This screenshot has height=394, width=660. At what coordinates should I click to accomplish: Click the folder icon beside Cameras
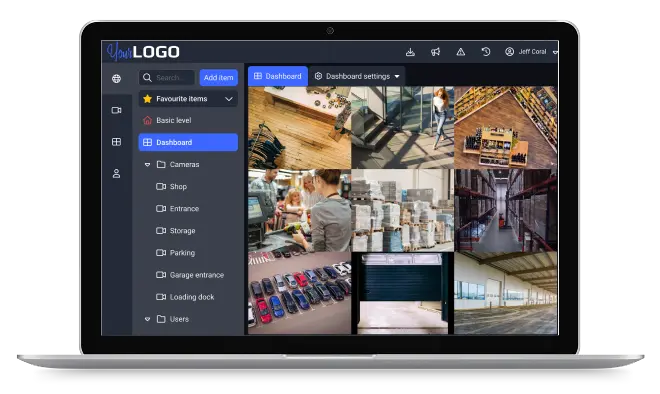coord(161,164)
